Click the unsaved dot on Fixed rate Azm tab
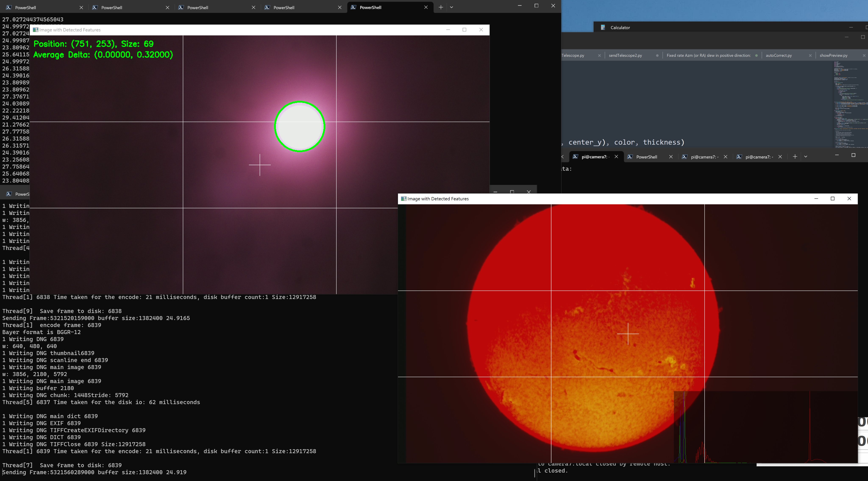The width and height of the screenshot is (868, 481). pyautogui.click(x=757, y=55)
